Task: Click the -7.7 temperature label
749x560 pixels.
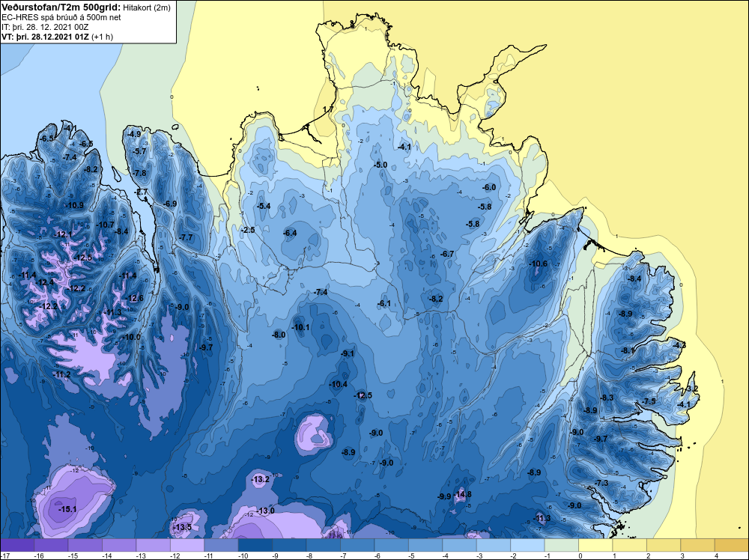Action: 186,237
